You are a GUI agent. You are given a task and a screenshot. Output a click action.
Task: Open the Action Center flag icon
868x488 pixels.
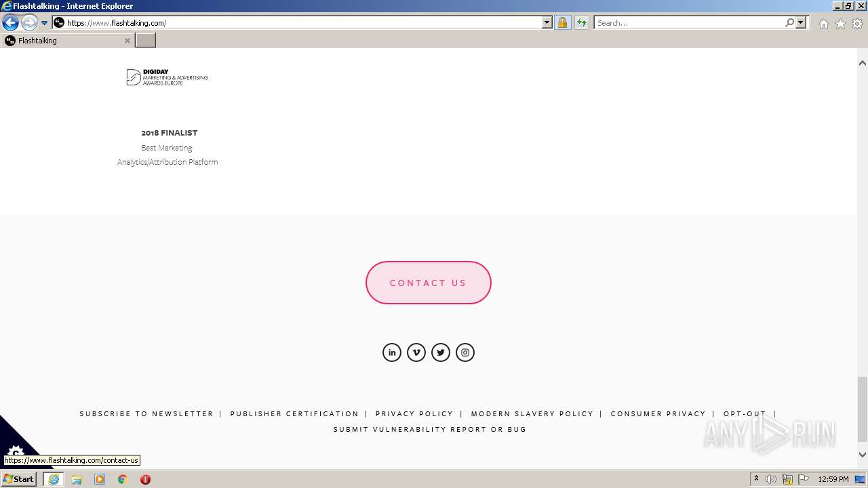804,479
